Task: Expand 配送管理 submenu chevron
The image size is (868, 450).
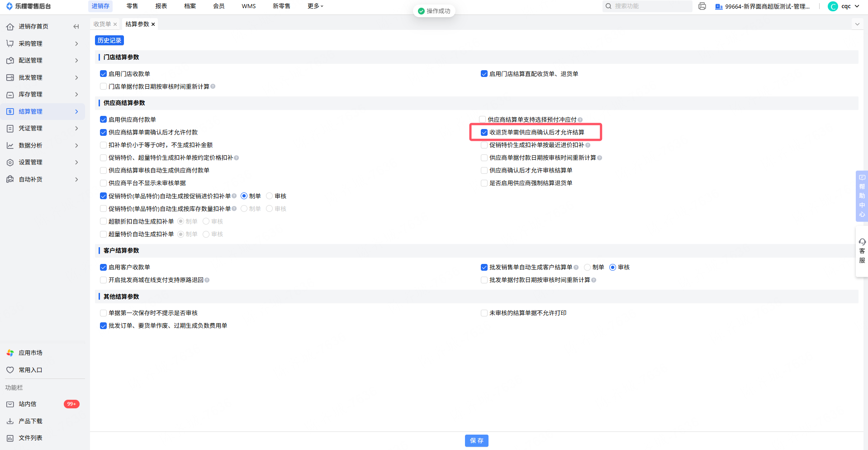Action: [76, 61]
